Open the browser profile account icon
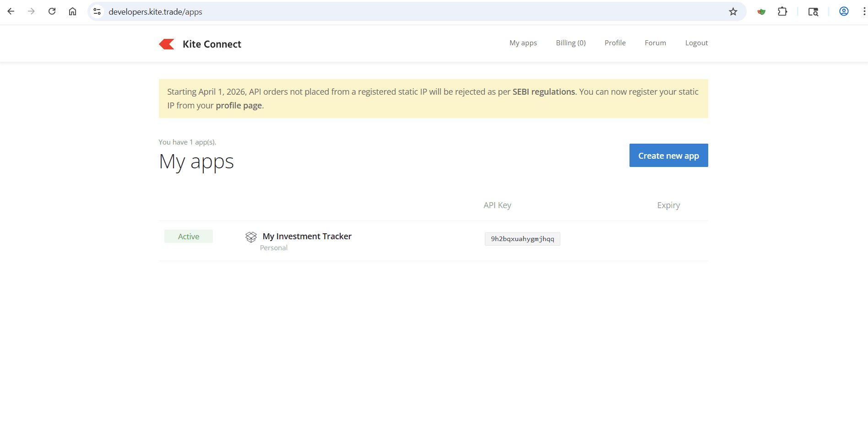This screenshot has height=446, width=868. coord(843,12)
